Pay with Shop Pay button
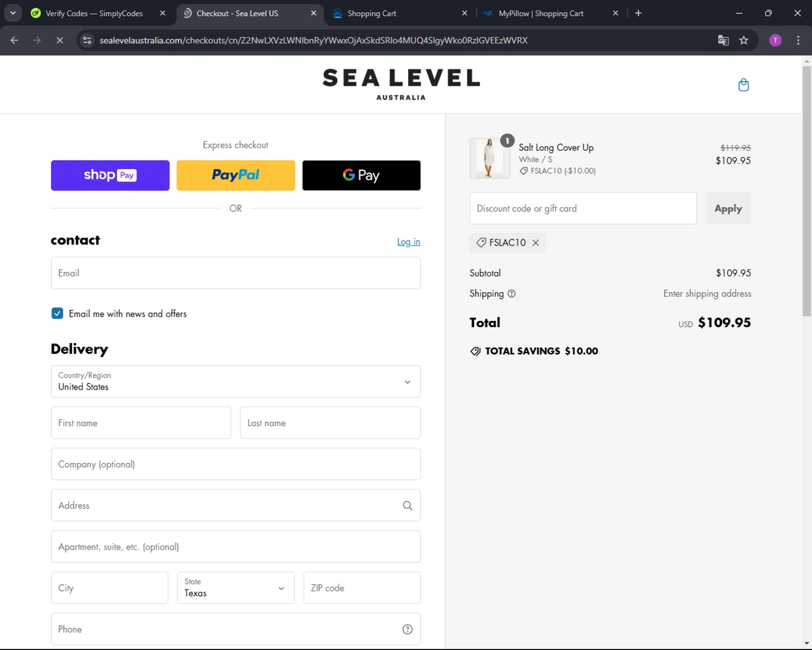The width and height of the screenshot is (812, 650). [x=110, y=175]
